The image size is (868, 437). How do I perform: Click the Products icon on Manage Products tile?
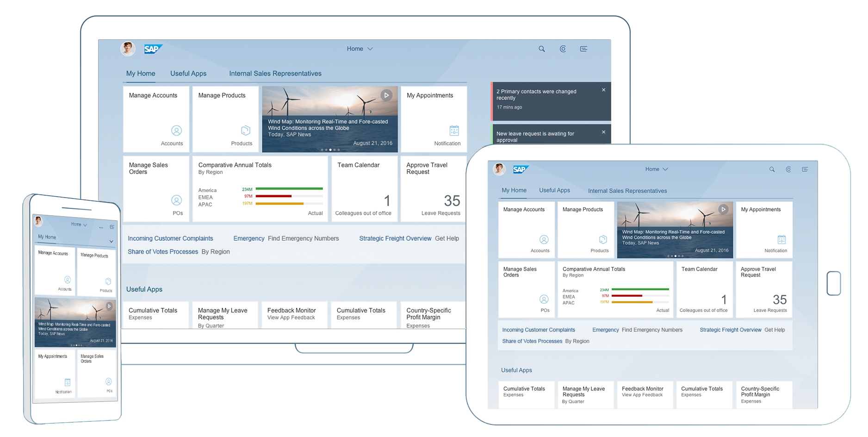pos(246,131)
